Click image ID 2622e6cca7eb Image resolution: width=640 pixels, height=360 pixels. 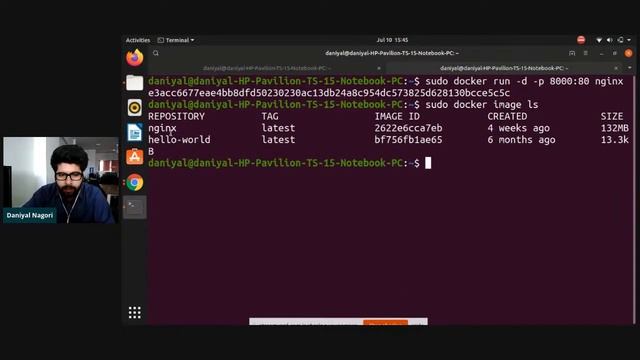408,128
